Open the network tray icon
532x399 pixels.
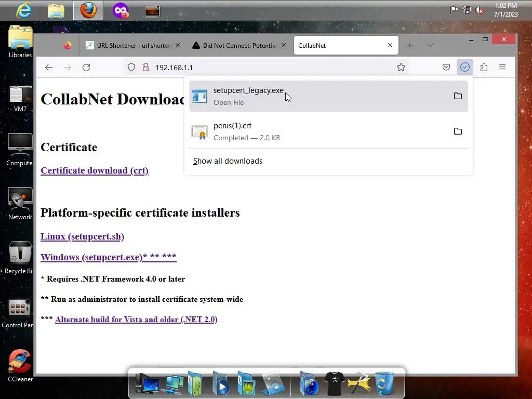[x=467, y=10]
